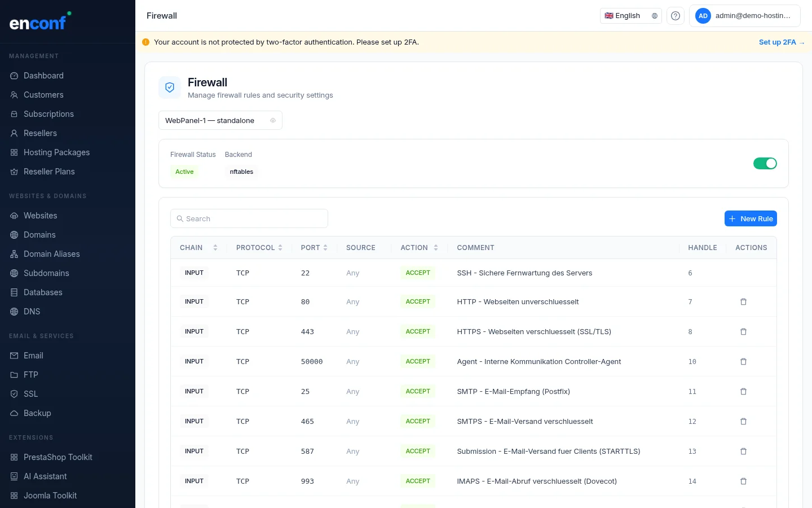Click the Domains globe icon
812x508 pixels.
point(14,235)
